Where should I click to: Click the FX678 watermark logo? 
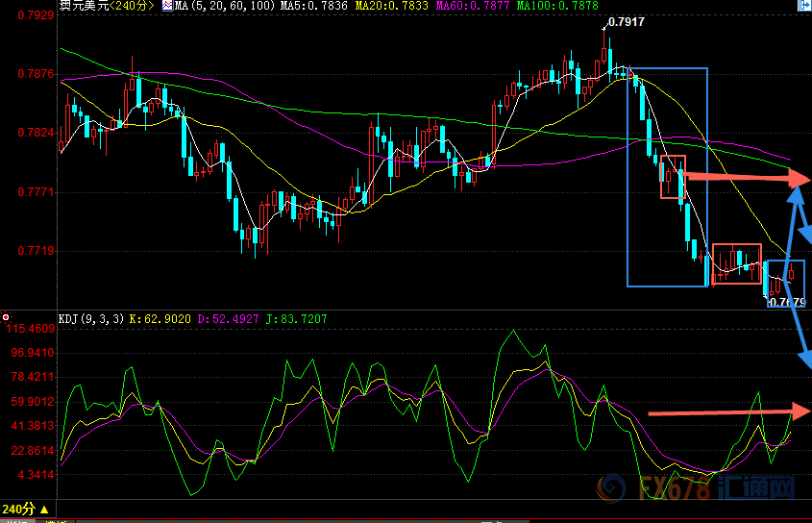point(710,488)
